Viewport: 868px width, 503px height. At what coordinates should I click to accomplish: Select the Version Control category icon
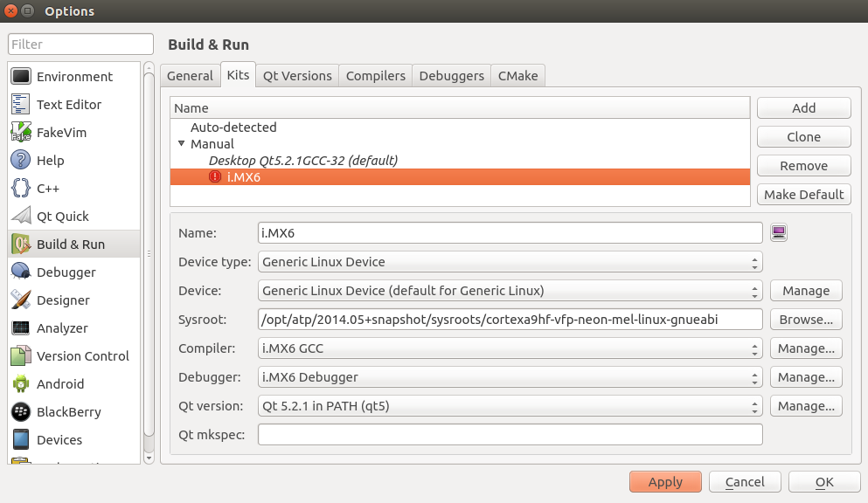(20, 356)
